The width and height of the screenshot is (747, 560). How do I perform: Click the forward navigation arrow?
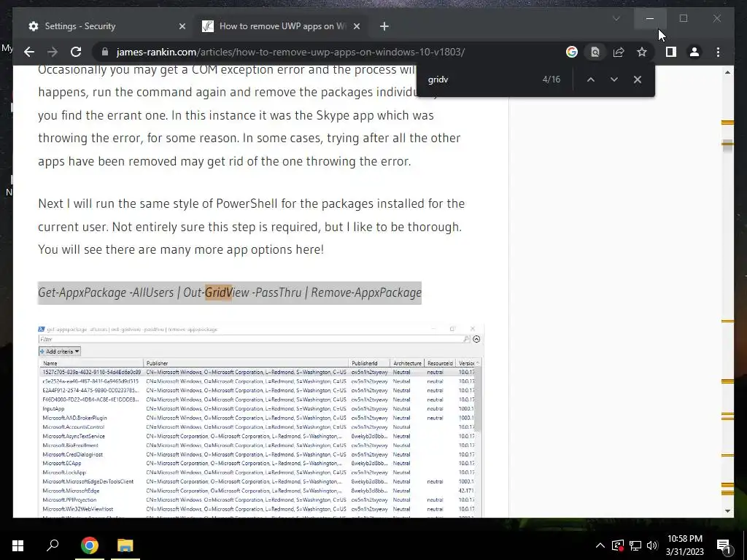[x=53, y=52]
